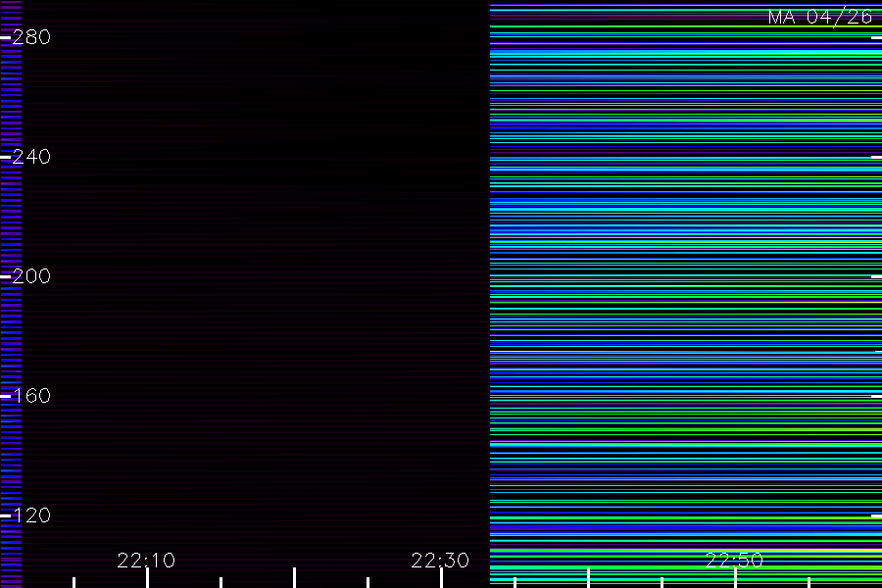Viewport: 882px width, 588px height.
Task: Click the red spectral line near 175
Action: click(x=686, y=352)
